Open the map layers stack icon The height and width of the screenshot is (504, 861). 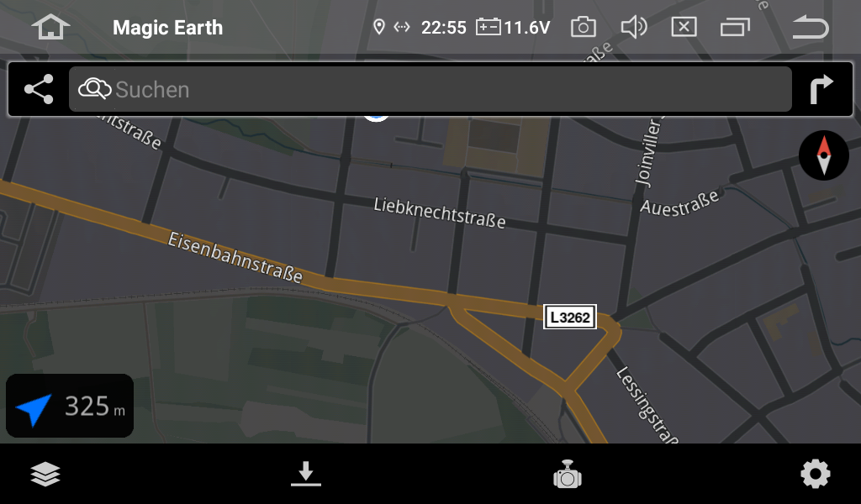45,474
